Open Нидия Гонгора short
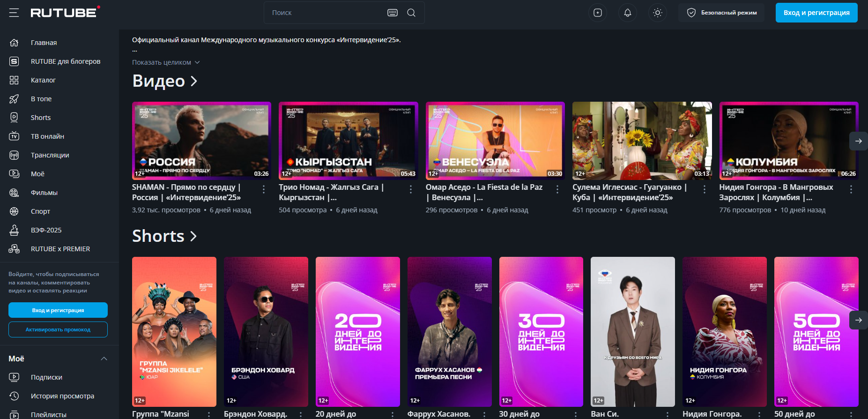Screen dimensions: 868x419 point(725,332)
